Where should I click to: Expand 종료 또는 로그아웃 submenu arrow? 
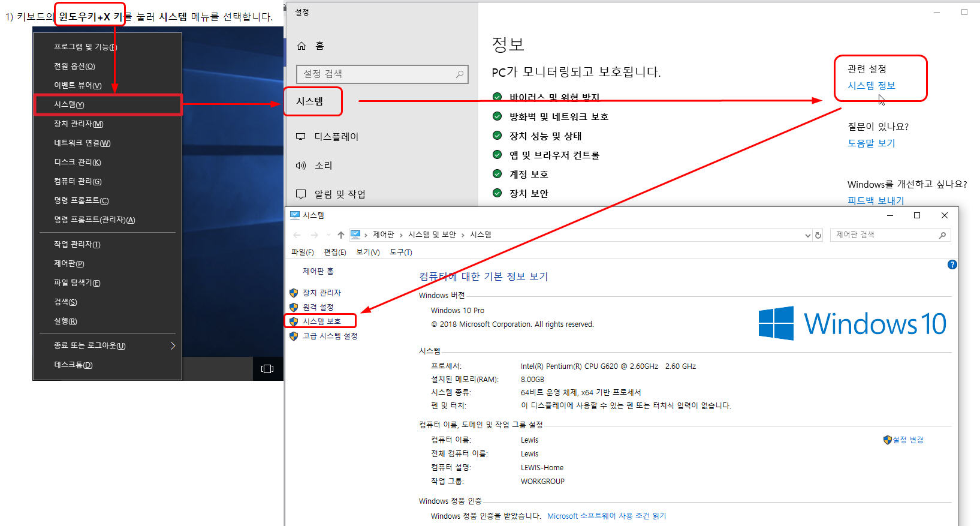coord(173,345)
